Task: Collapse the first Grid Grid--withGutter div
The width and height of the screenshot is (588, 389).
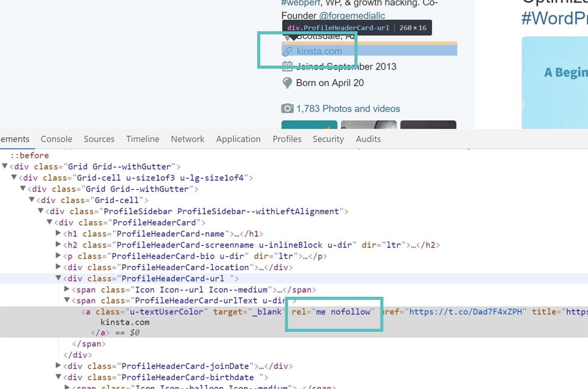Action: (x=5, y=166)
